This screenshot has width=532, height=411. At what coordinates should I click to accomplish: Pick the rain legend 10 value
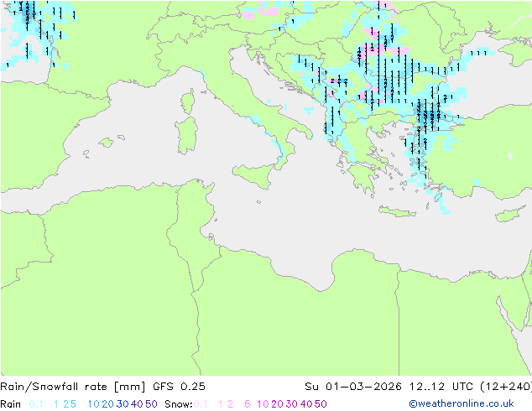[x=93, y=404]
